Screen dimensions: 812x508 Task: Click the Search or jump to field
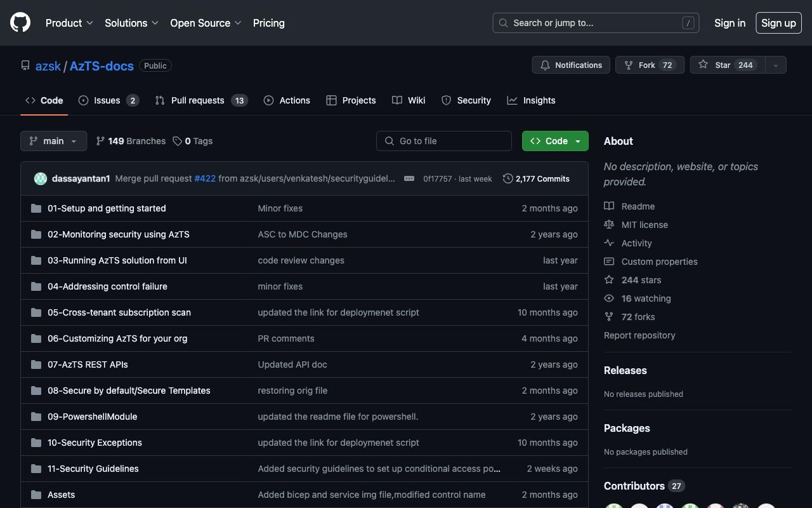[596, 23]
